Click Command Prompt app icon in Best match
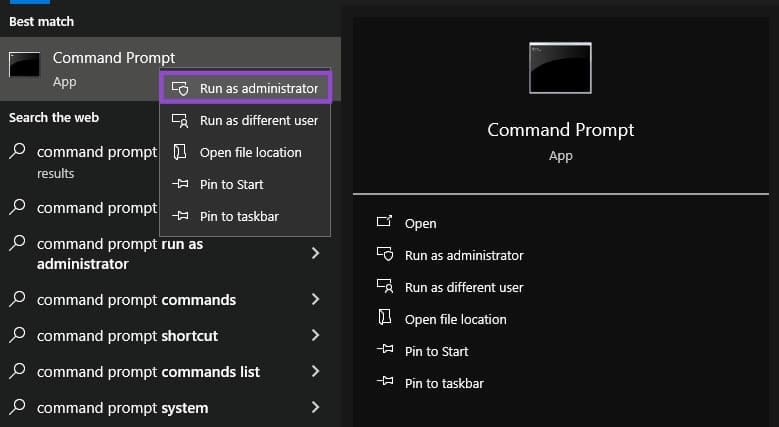Image resolution: width=779 pixels, height=427 pixels. 24,65
